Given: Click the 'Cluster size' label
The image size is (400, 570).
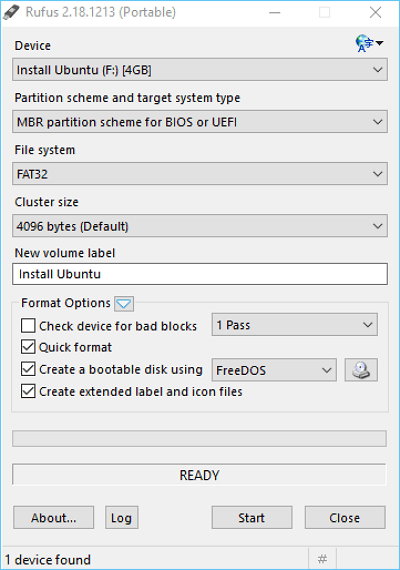Looking at the screenshot, I should [x=47, y=202].
